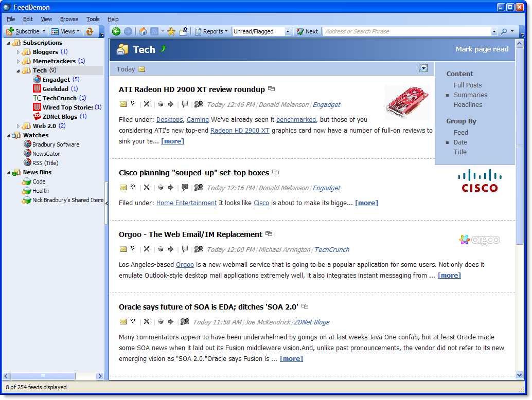Click the refresh feeds icon

click(90, 31)
